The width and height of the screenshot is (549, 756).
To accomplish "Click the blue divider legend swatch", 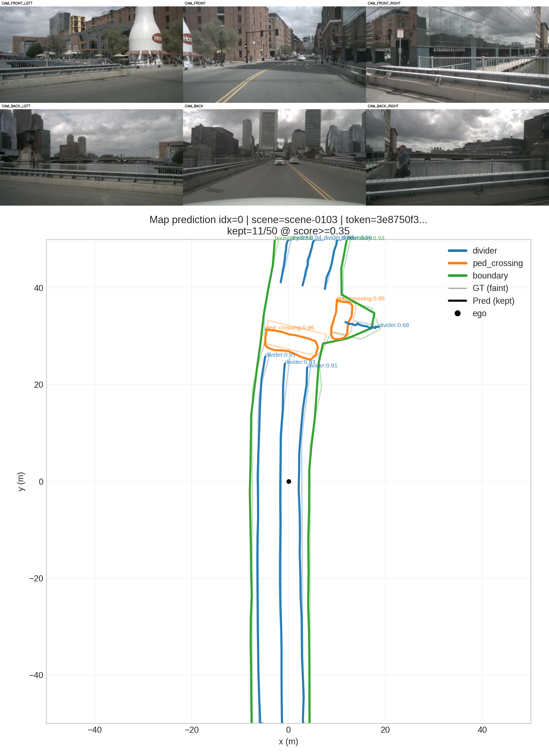I will pos(457,251).
